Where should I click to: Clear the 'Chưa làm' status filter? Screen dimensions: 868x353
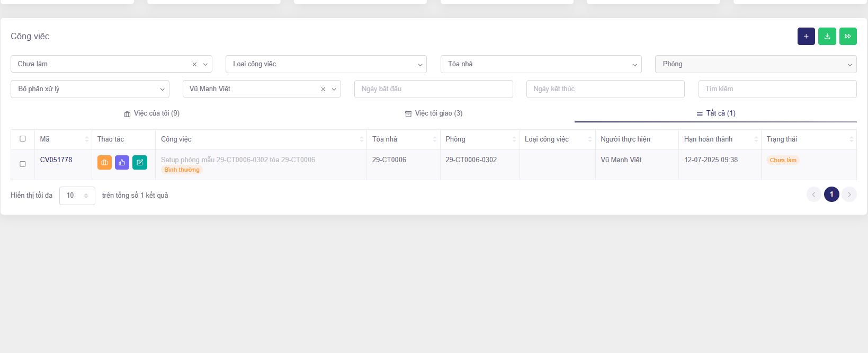point(194,64)
